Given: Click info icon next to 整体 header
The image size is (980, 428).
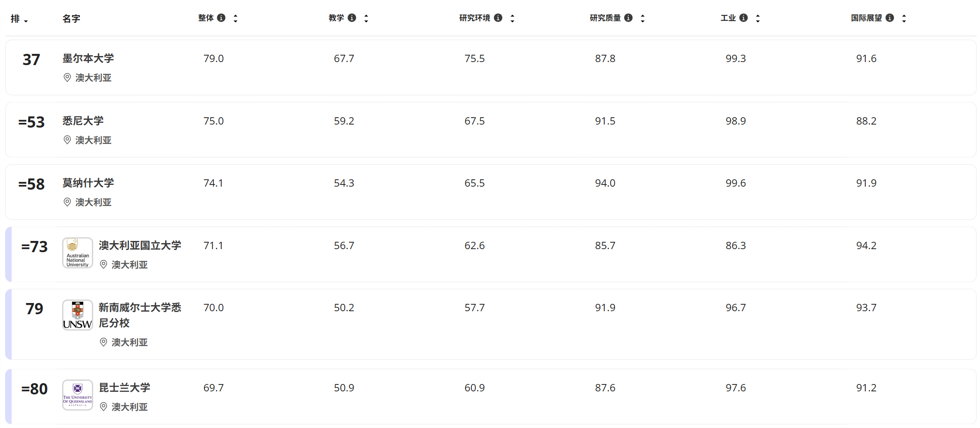Looking at the screenshot, I should [x=221, y=18].
